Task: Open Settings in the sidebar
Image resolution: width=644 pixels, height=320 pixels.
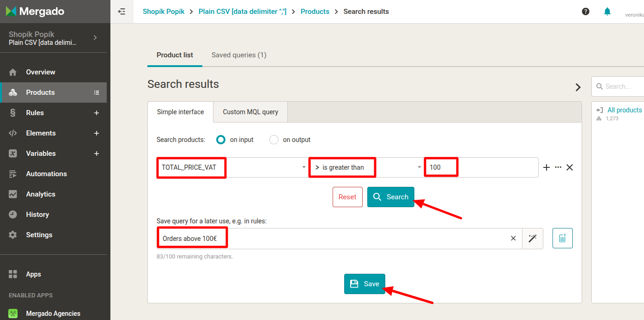Action: pyautogui.click(x=53, y=235)
